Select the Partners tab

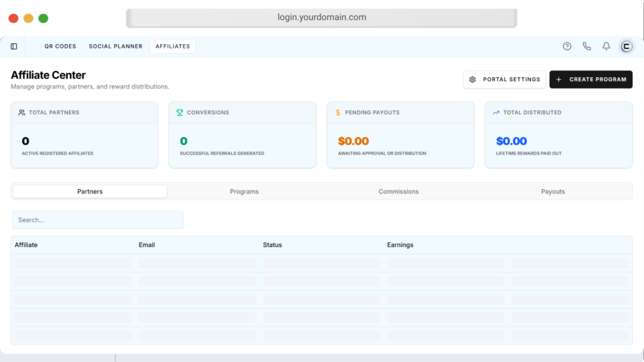(90, 192)
